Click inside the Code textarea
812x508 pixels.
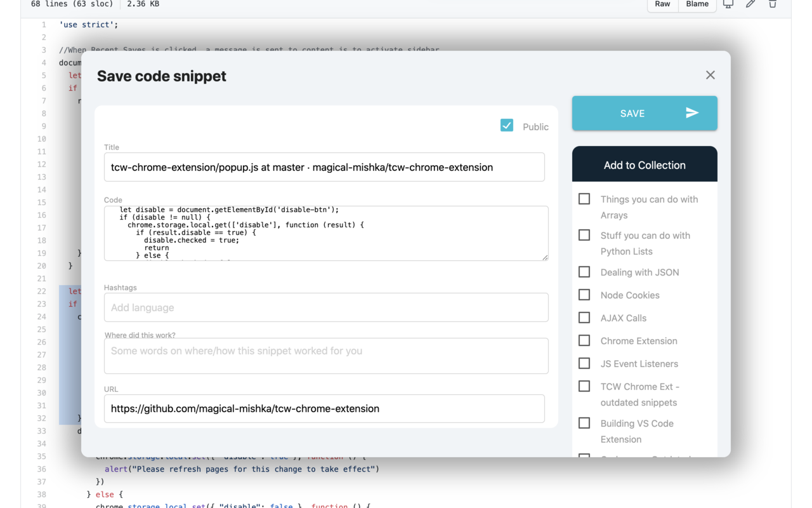coord(326,233)
